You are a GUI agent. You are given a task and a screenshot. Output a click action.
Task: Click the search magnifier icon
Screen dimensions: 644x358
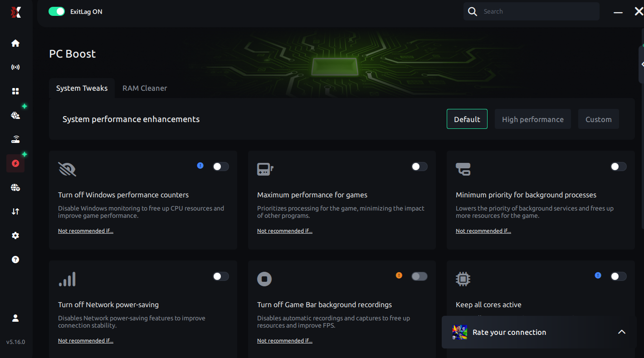pos(473,12)
